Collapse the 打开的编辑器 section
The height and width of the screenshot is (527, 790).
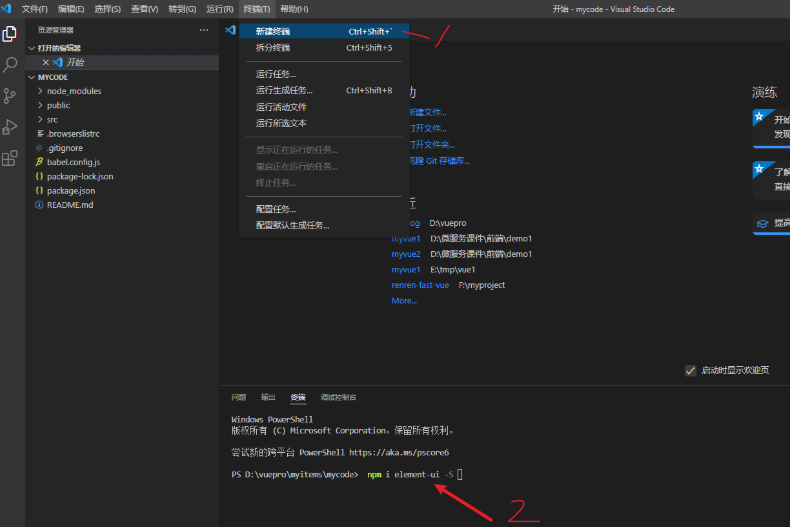click(x=32, y=48)
